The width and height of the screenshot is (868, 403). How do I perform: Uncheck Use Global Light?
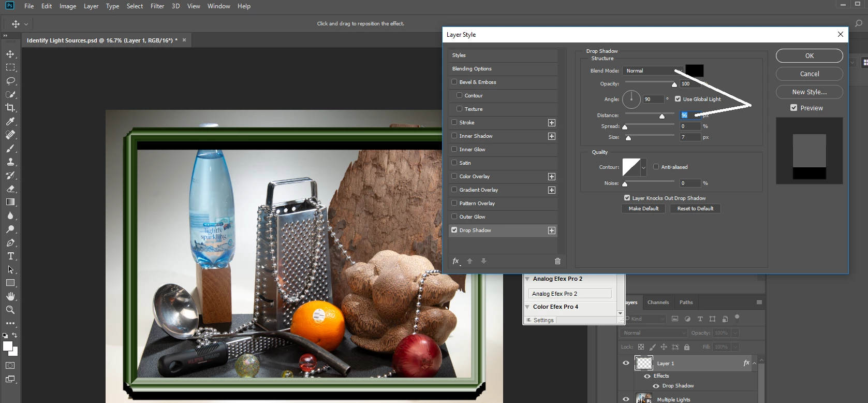678,99
